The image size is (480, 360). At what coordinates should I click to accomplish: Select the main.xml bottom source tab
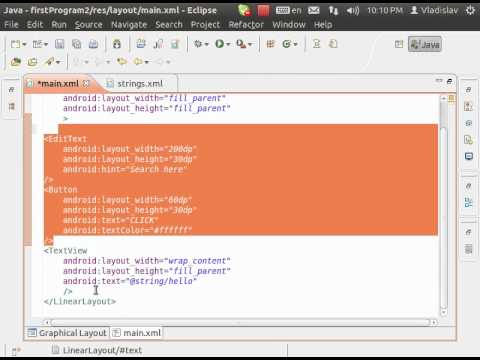(x=137, y=333)
